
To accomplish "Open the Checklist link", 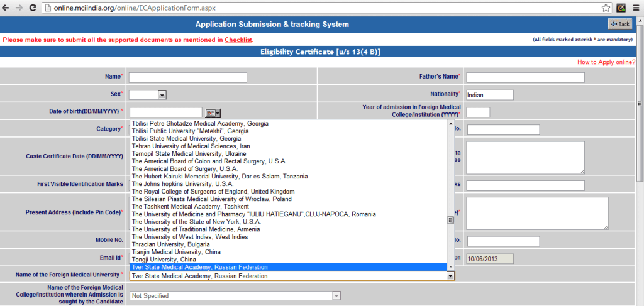I will [x=238, y=40].
